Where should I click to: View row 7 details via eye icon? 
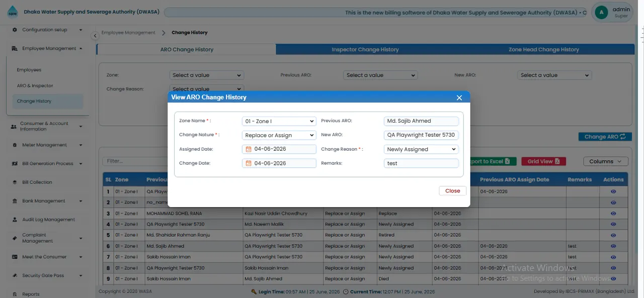(x=613, y=257)
